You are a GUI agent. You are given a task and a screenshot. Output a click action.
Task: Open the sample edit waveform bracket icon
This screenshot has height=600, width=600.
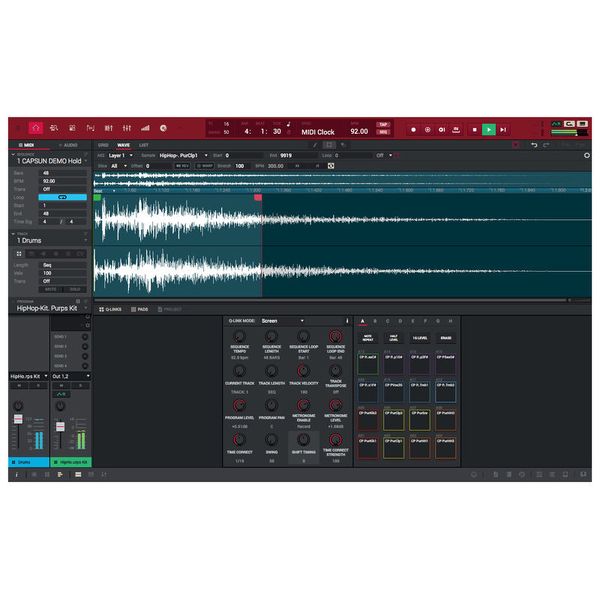pos(90,128)
